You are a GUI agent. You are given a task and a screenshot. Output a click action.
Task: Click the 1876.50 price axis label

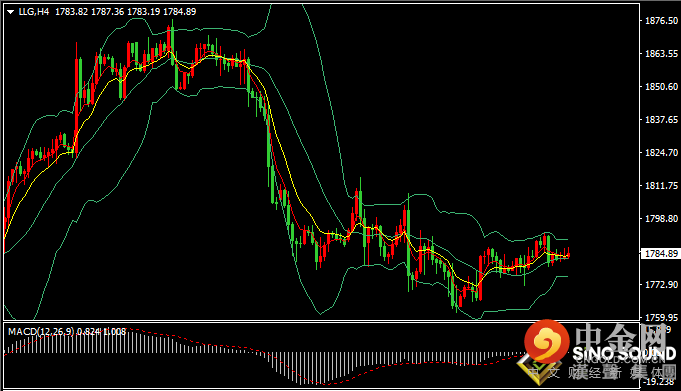[x=661, y=20]
